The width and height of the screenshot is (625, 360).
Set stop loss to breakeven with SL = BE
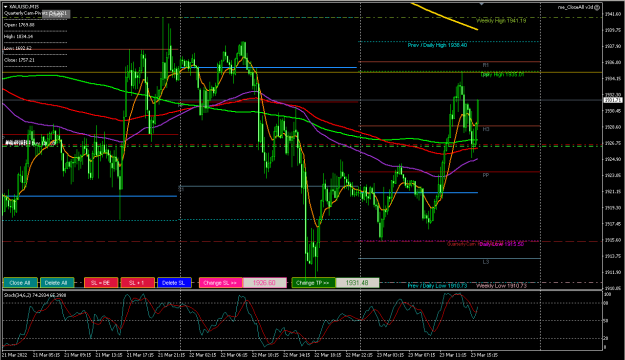(101, 283)
